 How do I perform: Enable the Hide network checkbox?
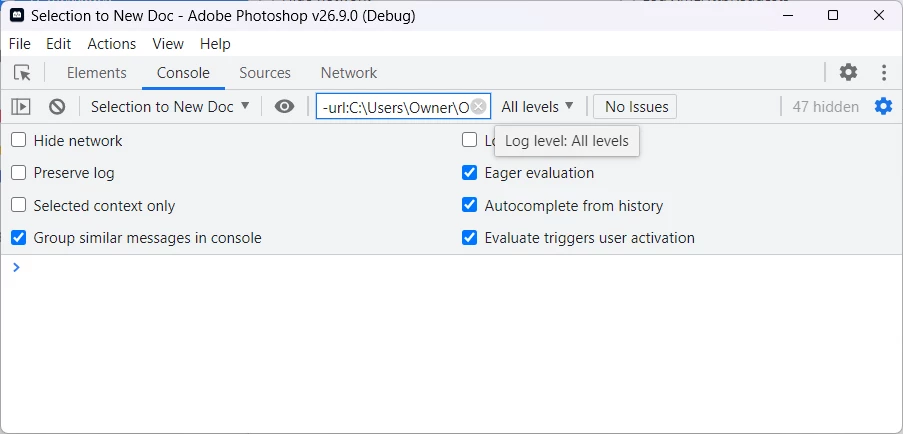click(x=19, y=141)
